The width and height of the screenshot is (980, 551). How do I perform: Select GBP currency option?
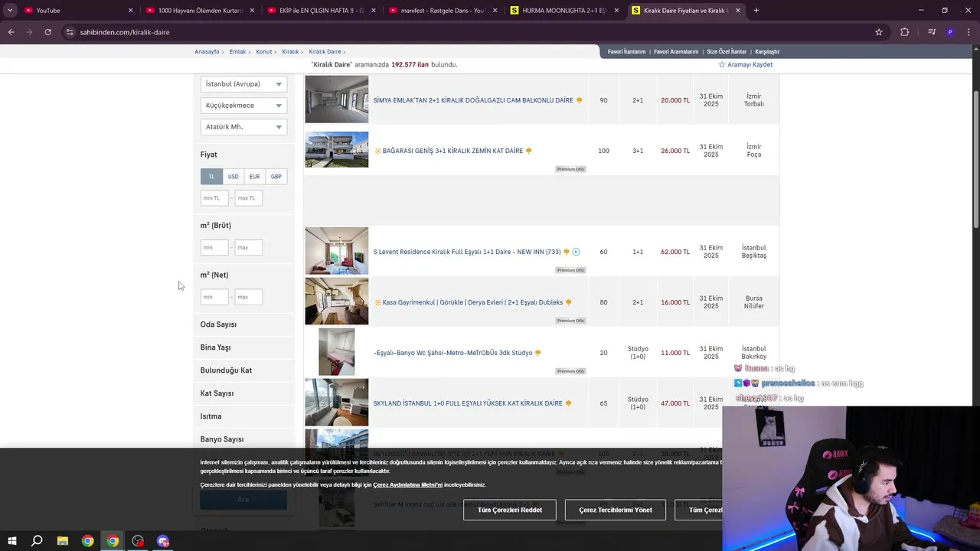pos(276,177)
